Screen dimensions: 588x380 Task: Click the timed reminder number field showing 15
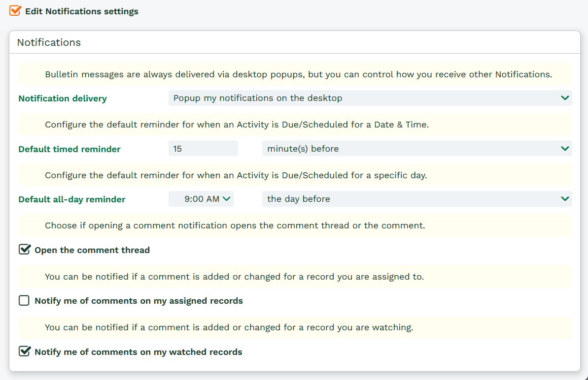(x=203, y=148)
